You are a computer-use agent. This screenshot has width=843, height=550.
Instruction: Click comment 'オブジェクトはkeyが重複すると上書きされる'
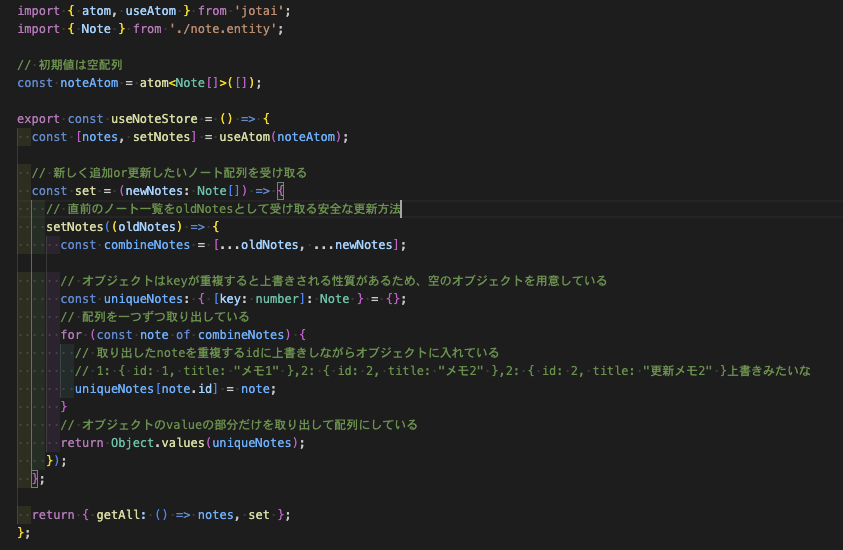(333, 281)
